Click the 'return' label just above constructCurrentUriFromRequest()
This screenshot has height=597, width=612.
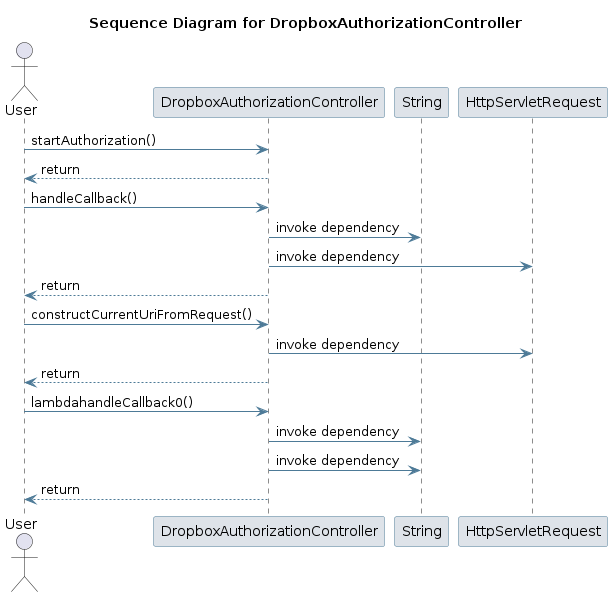(x=60, y=286)
